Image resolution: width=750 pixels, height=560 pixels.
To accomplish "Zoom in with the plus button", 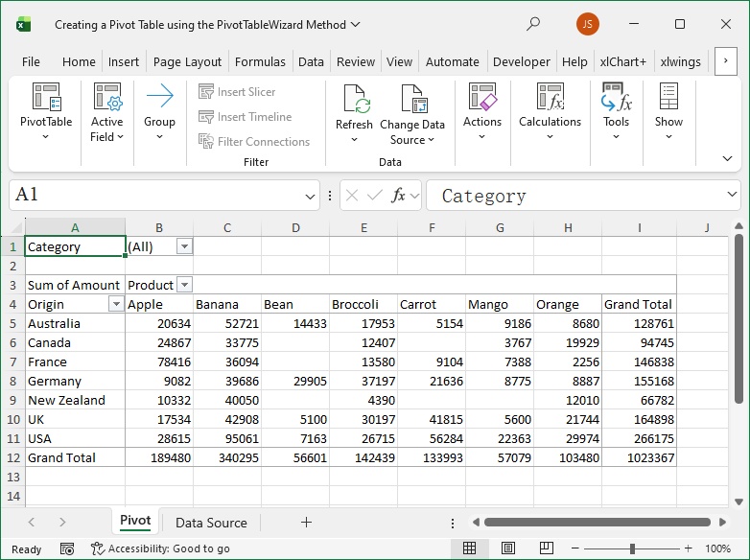I will click(689, 548).
